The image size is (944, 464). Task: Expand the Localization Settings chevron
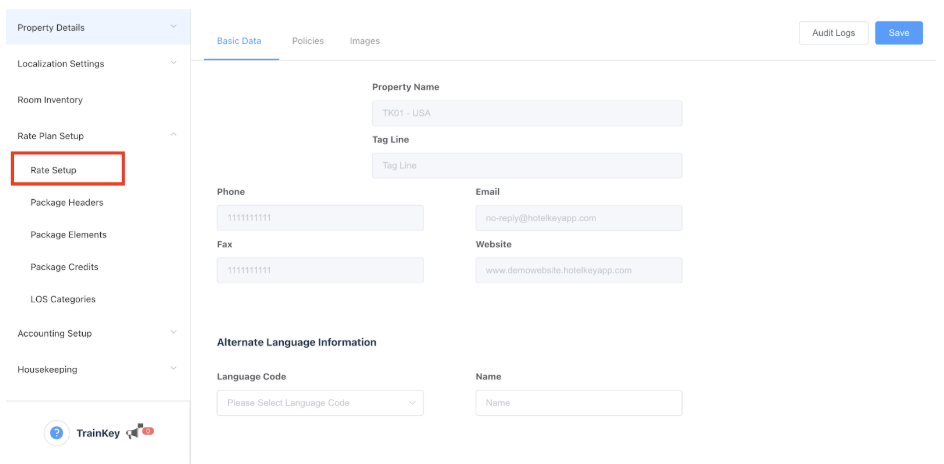coord(173,63)
